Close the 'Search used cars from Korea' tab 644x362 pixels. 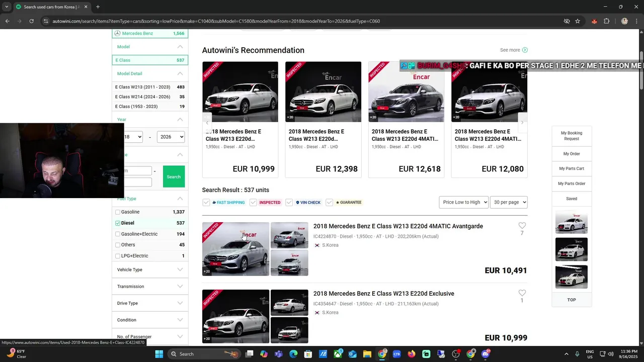(x=86, y=7)
